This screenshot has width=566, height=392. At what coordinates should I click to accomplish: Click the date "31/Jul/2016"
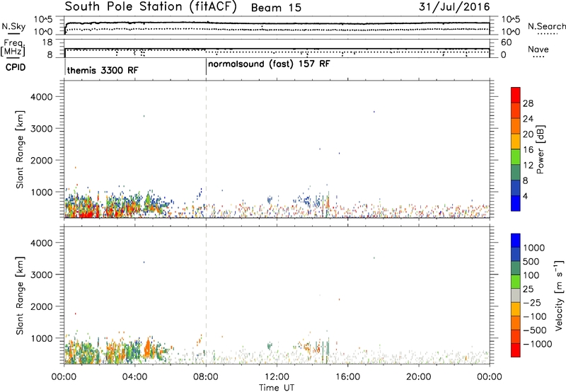point(454,7)
